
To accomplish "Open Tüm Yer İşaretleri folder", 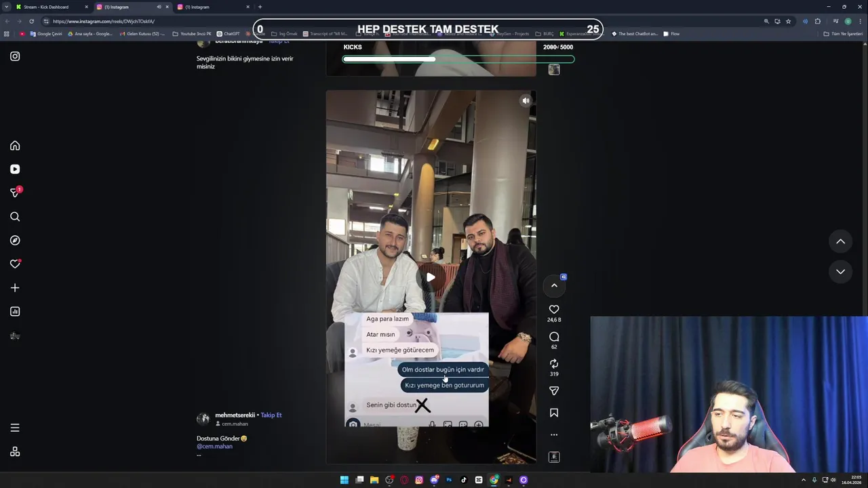I will point(843,34).
